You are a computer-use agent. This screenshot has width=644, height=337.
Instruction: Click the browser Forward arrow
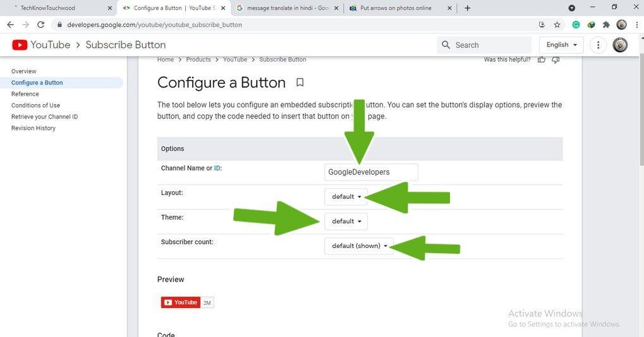pos(25,25)
